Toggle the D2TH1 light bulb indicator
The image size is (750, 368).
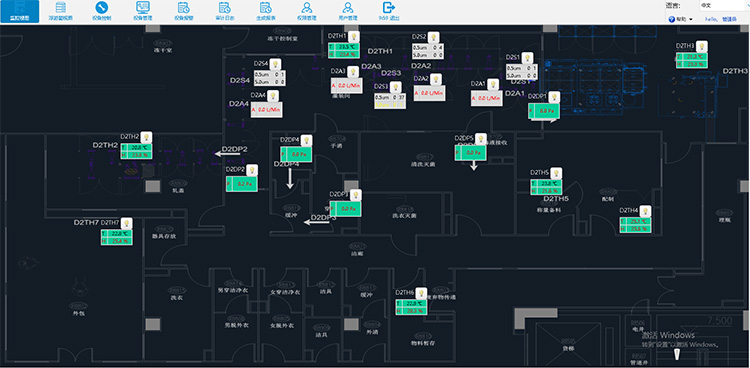tap(353, 37)
